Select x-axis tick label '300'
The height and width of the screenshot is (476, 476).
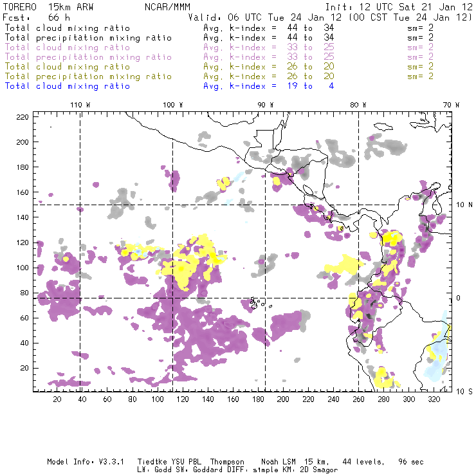408,399
